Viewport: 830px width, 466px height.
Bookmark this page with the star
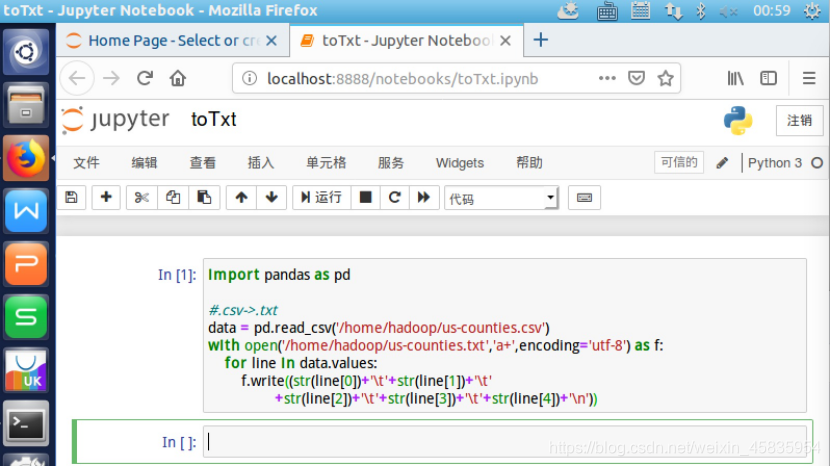click(665, 78)
